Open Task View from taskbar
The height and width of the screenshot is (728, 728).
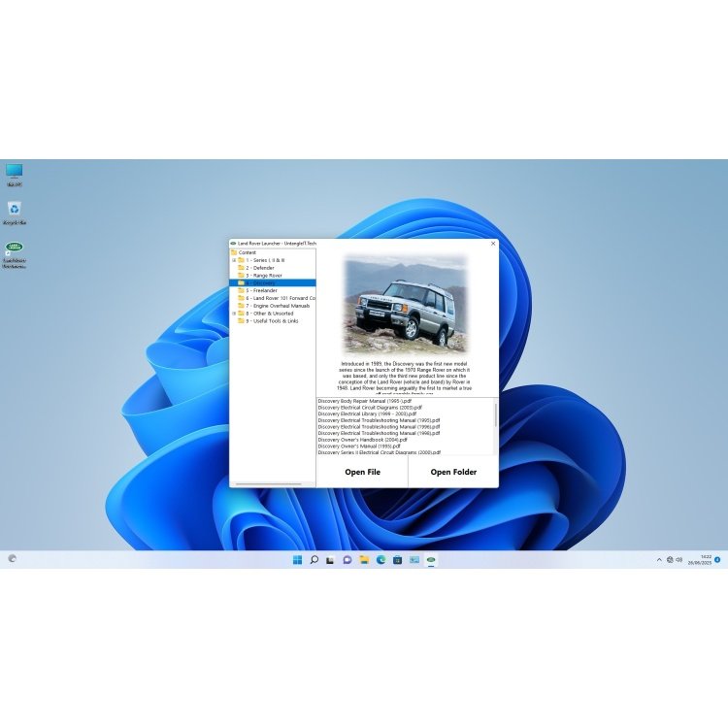coord(330,560)
